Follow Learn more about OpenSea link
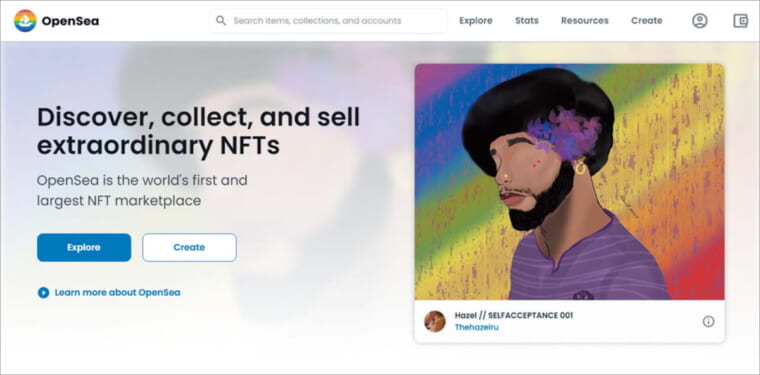Image resolution: width=760 pixels, height=375 pixels. (117, 293)
